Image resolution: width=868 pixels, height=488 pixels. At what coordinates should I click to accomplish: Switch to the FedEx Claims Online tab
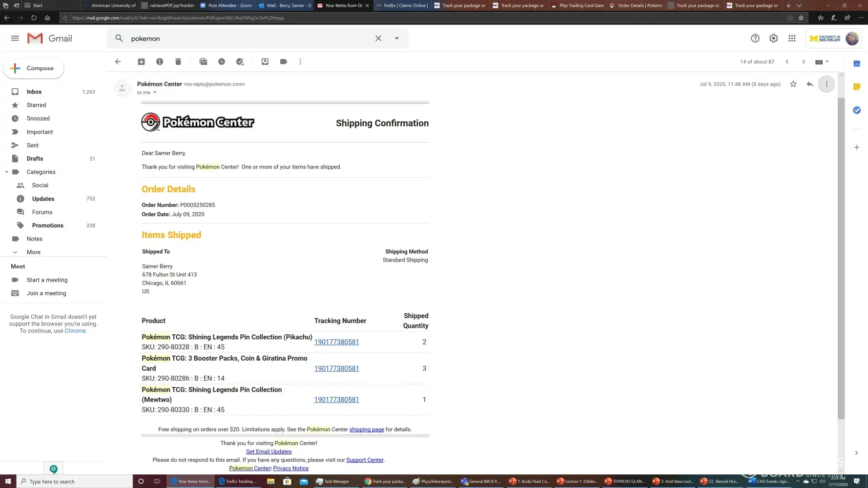[x=402, y=5]
